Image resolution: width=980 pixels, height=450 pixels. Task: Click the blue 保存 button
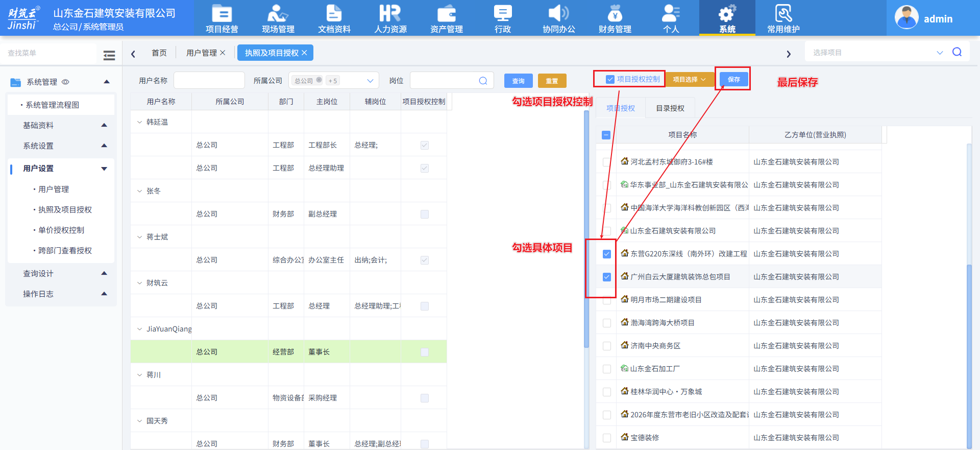click(734, 79)
